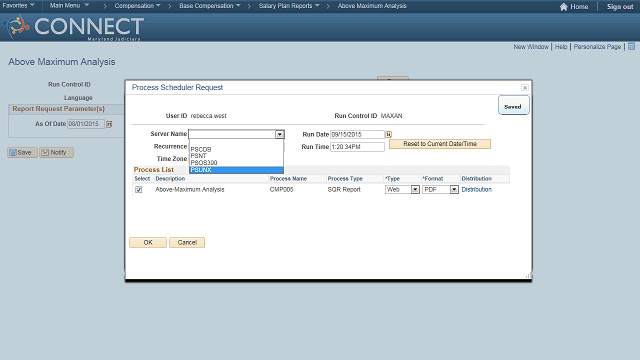The width and height of the screenshot is (640, 360).
Task: Select the blank server list entry
Action: pyautogui.click(x=236, y=143)
